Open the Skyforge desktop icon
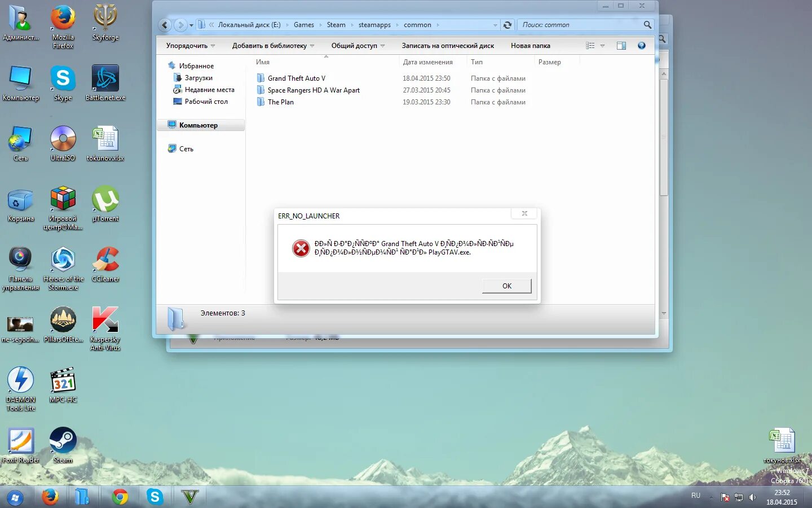This screenshot has width=812, height=508. tap(105, 23)
